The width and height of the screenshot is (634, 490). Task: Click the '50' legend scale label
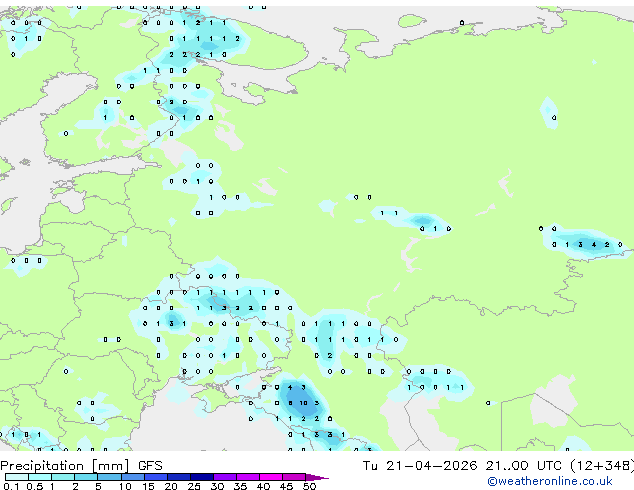point(309,486)
